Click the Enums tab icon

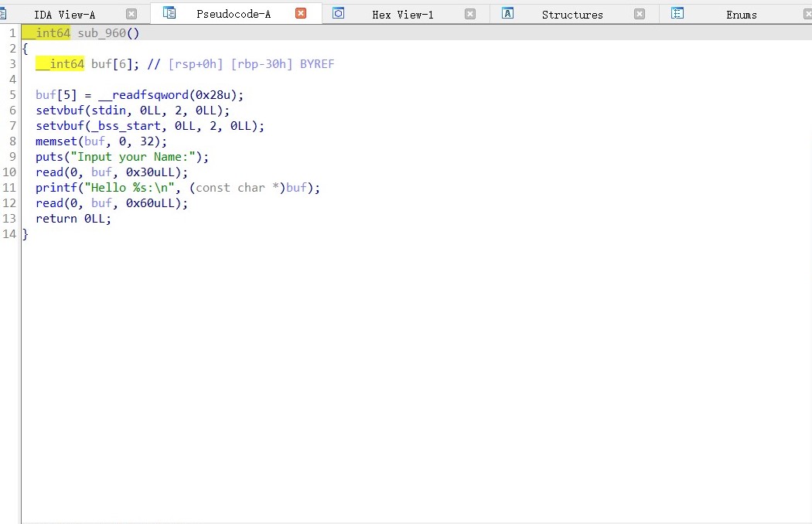[x=677, y=13]
